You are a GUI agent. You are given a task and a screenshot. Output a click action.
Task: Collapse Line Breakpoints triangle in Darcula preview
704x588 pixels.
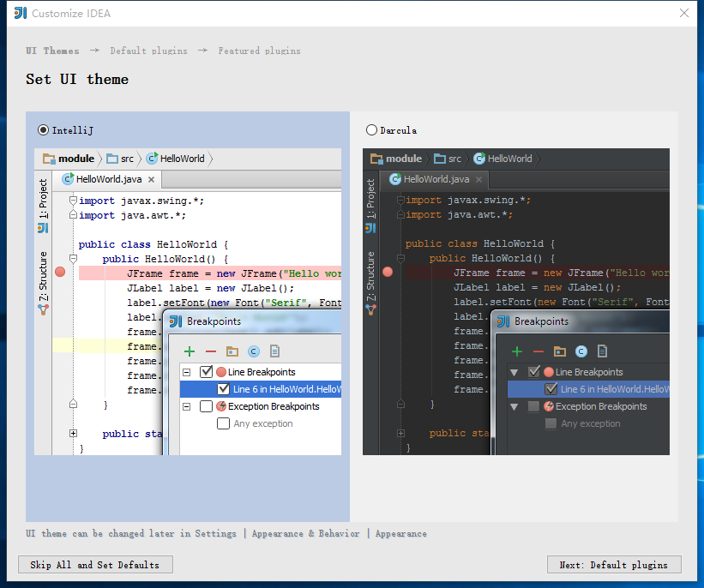coord(514,372)
